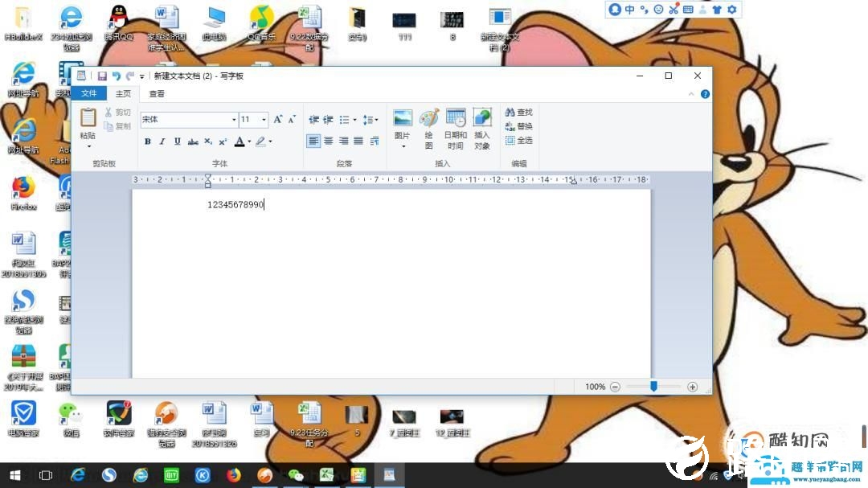
Task: Click Find (查找) button
Action: pyautogui.click(x=518, y=112)
